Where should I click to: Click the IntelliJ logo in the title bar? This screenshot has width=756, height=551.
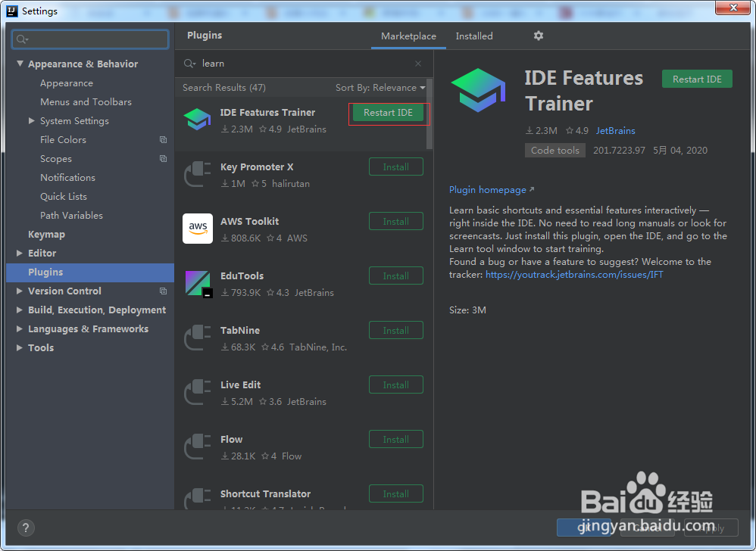[x=11, y=11]
